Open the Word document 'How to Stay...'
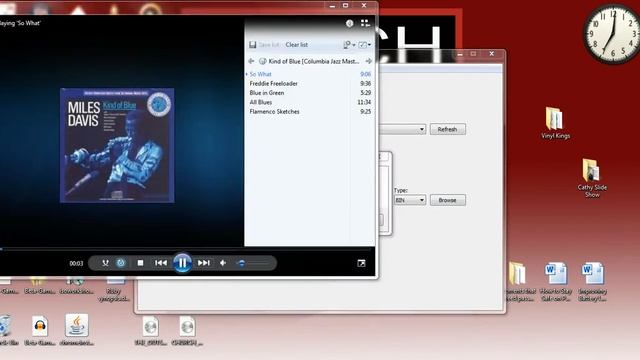This screenshot has height=360, width=640. [556, 282]
